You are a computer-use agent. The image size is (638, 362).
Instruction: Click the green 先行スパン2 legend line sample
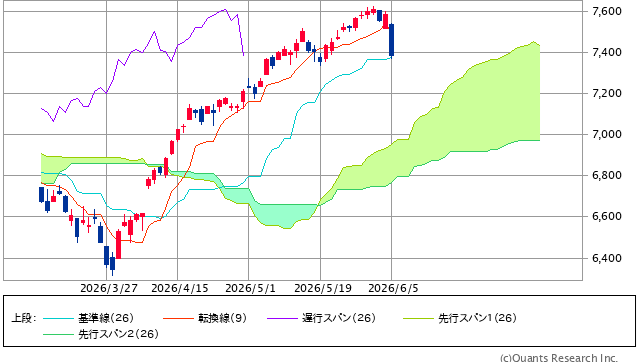point(59,334)
